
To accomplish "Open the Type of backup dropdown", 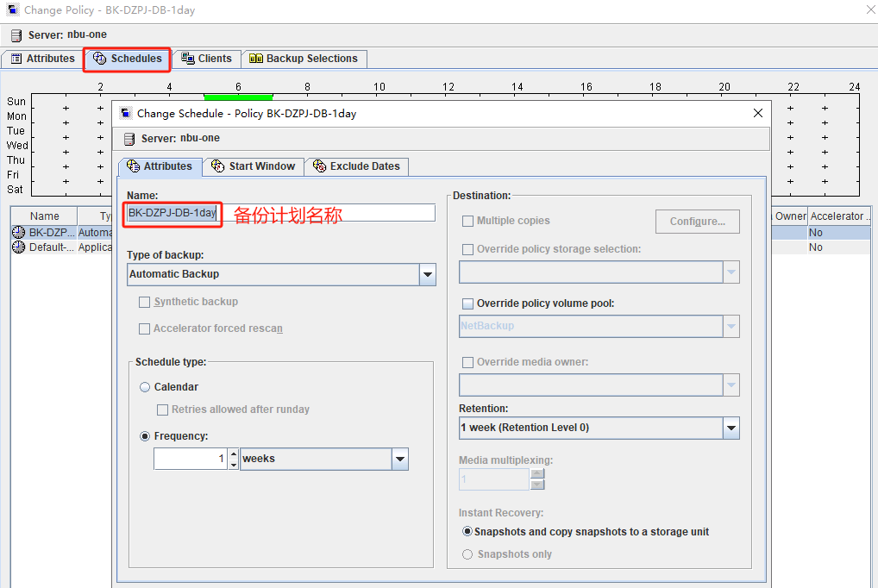I will (428, 274).
